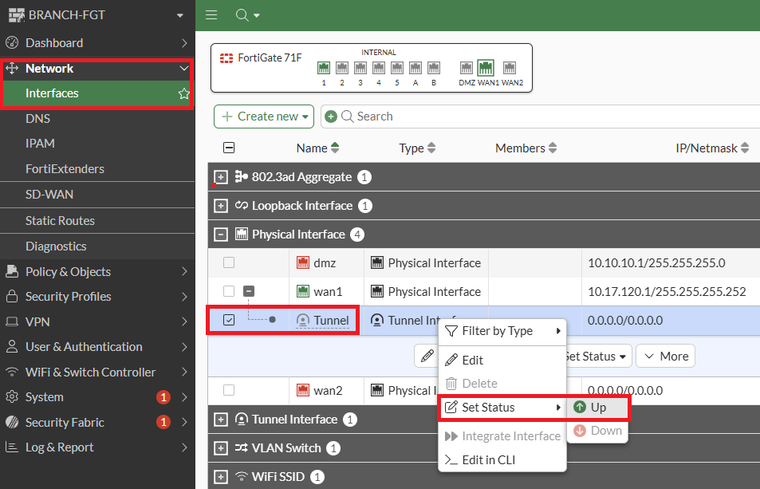Favorite the Interfaces page star
The width and height of the screenshot is (760, 489).
click(x=184, y=94)
